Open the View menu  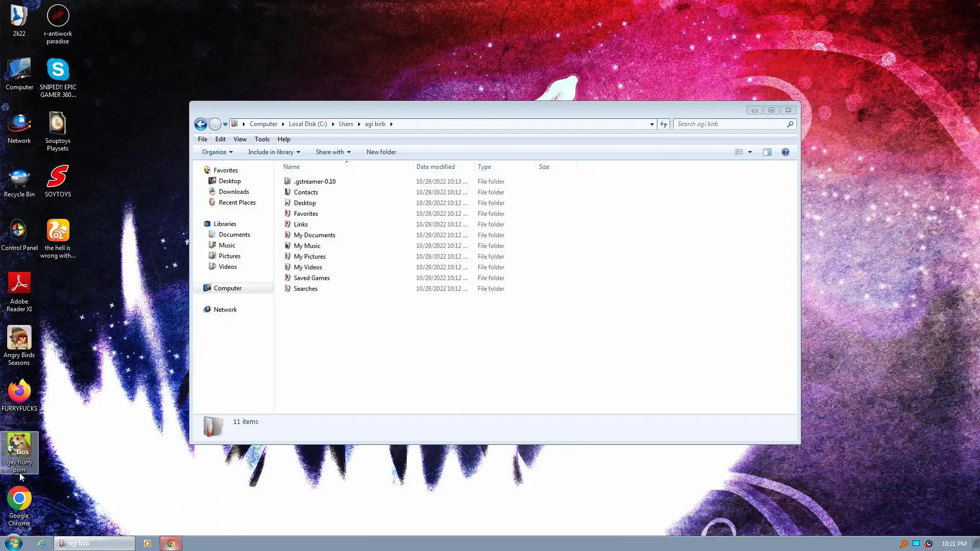[240, 139]
